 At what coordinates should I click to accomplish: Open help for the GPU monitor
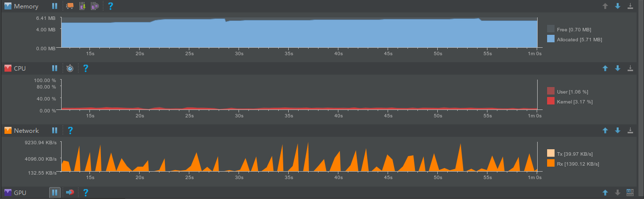coord(85,192)
